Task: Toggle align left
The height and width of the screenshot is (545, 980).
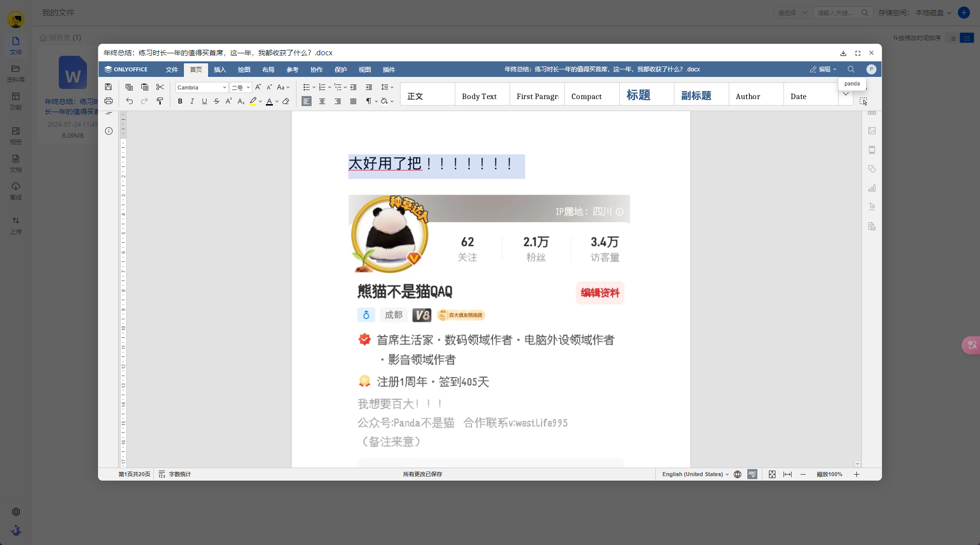Action: [x=307, y=101]
